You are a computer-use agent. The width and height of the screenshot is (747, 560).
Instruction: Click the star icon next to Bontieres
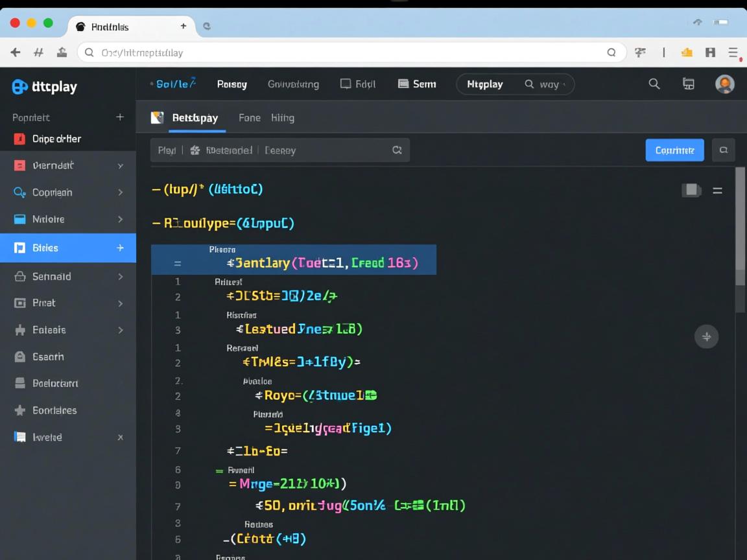20,410
